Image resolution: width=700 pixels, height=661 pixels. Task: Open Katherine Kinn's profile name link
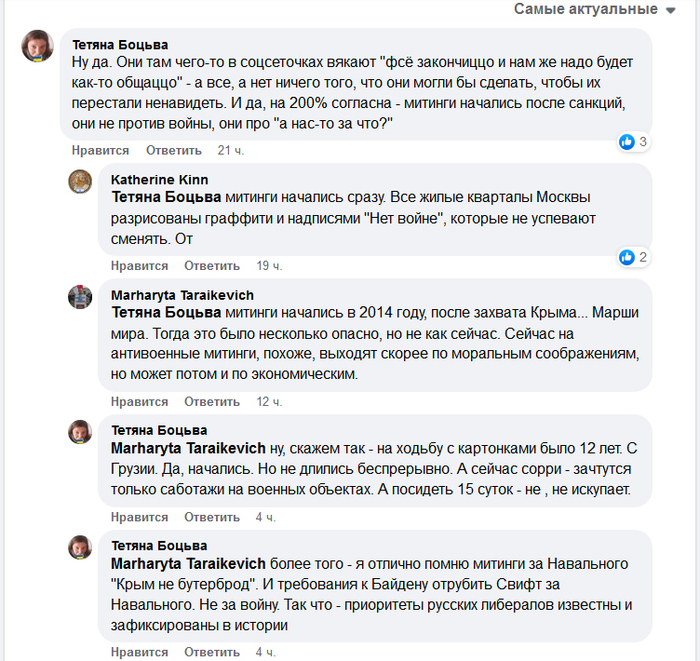(x=159, y=179)
